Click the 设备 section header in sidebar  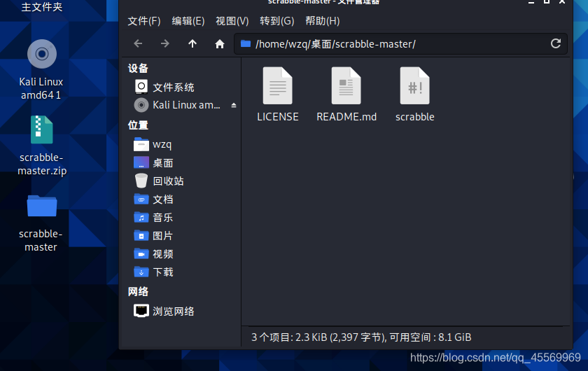[x=138, y=69]
